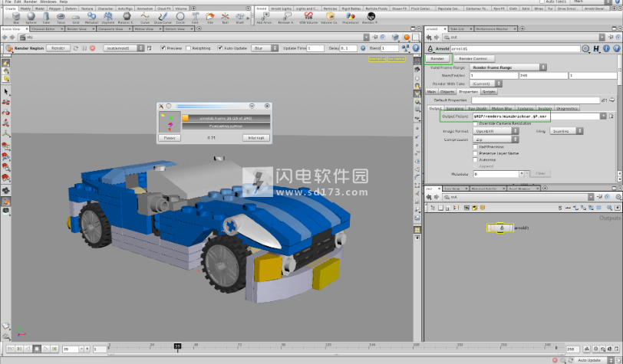Select the Rivet shelf tool
Viewport: 623px width, 364px height.
[x=240, y=18]
